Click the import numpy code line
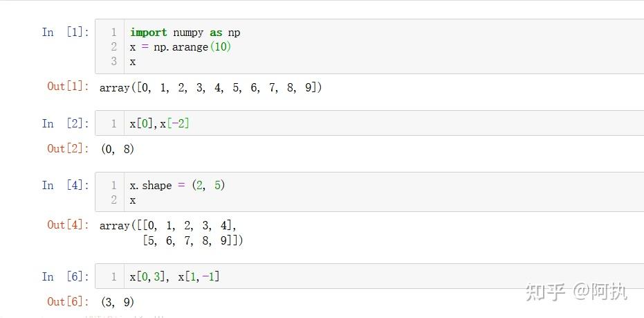 point(185,33)
